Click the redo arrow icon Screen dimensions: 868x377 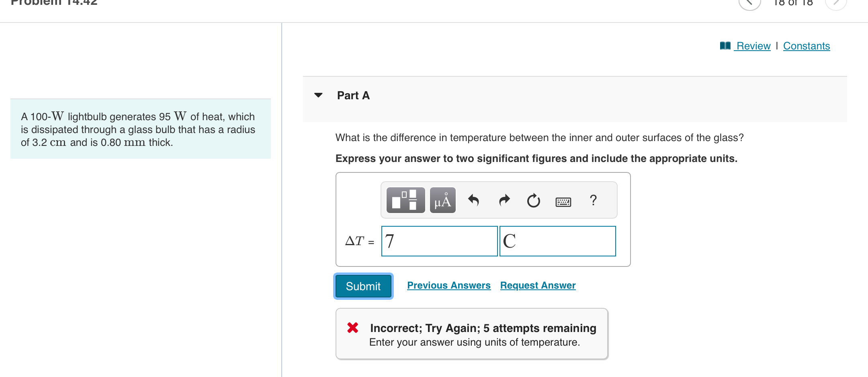point(504,200)
